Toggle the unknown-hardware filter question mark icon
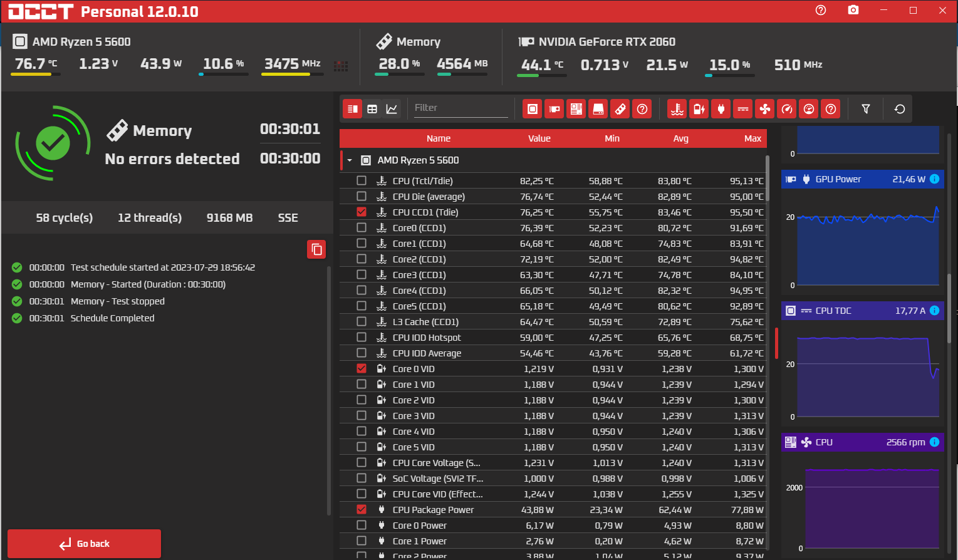 click(x=642, y=109)
